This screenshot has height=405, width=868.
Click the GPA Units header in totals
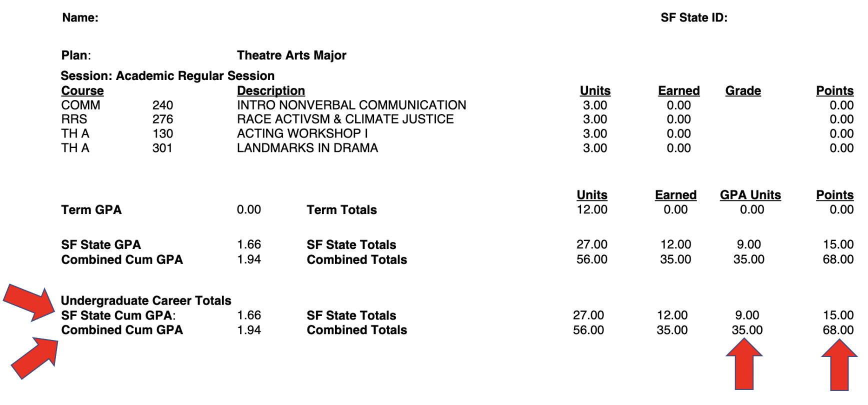(x=750, y=195)
